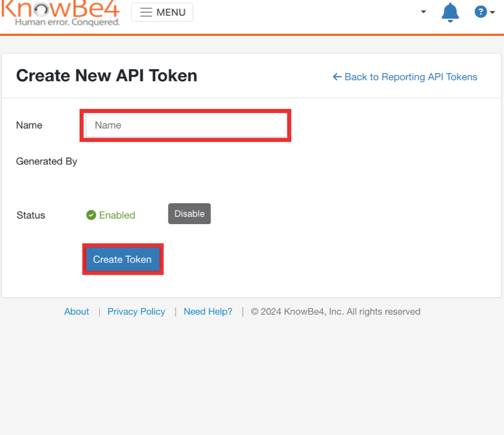Open the account dropdown caret in the top bar
Screen dimensions: 504x435
coord(423,12)
